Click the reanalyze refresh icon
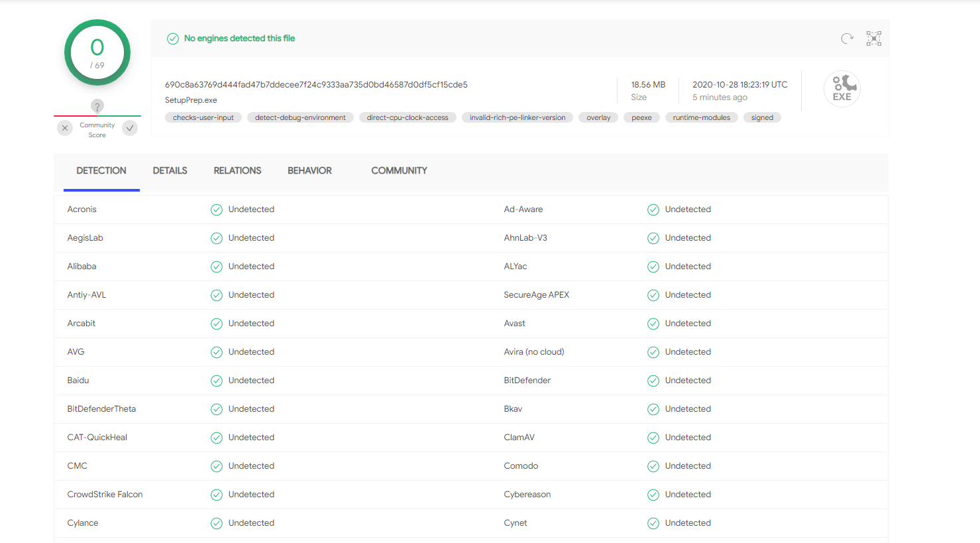 [847, 38]
